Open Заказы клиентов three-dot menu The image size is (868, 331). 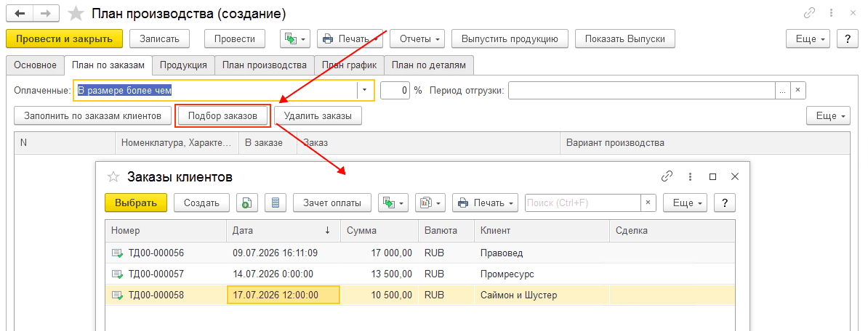[691, 177]
